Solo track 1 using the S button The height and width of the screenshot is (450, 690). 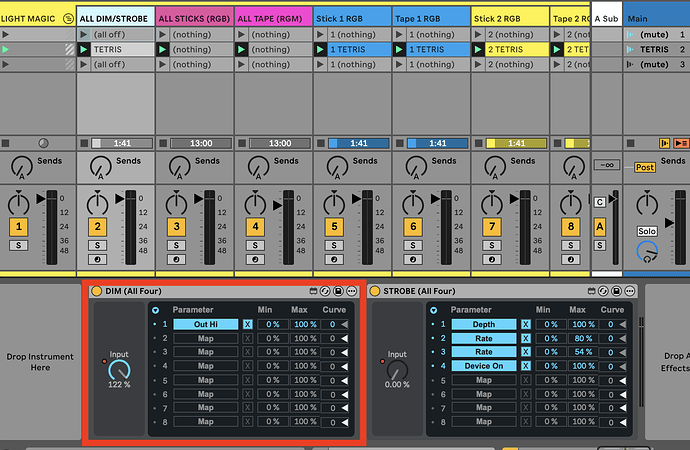(x=18, y=245)
